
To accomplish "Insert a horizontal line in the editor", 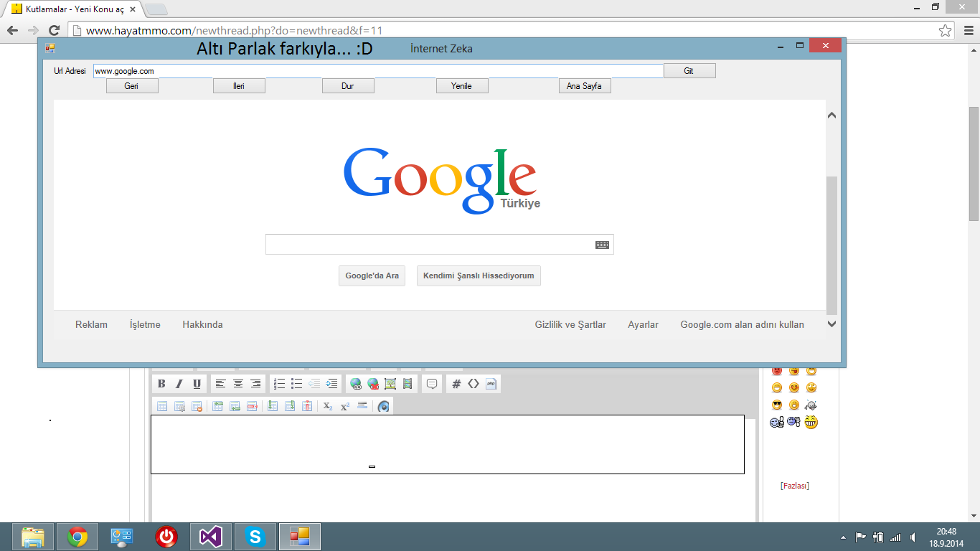I will click(x=362, y=406).
